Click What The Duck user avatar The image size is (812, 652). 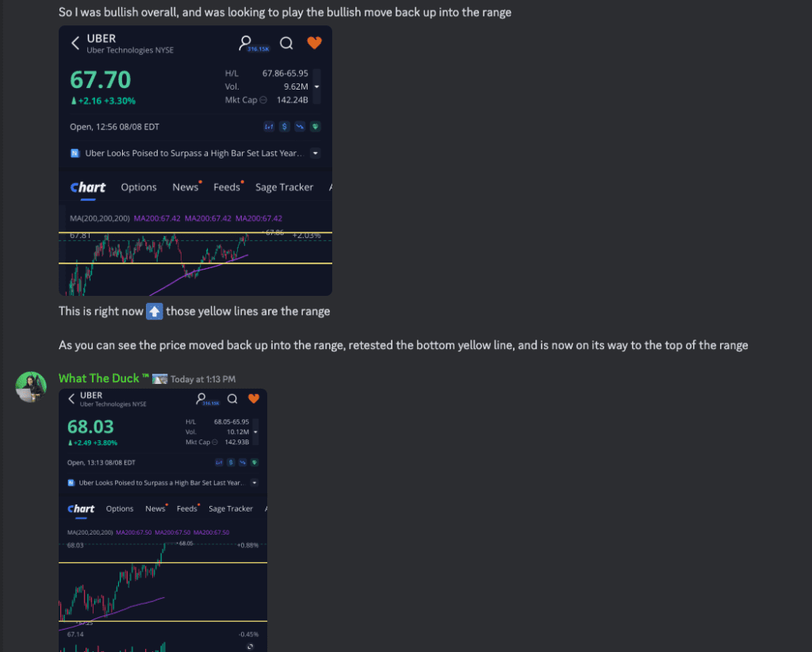click(31, 386)
